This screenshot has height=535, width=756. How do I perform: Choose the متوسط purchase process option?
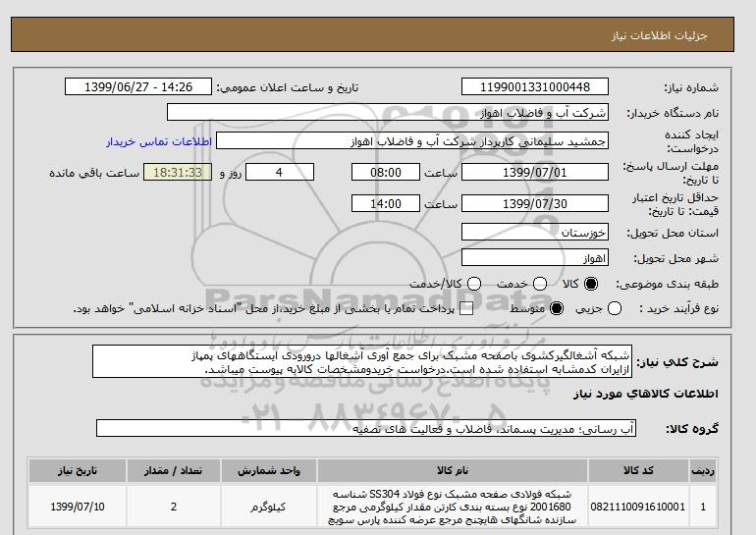pos(557,308)
